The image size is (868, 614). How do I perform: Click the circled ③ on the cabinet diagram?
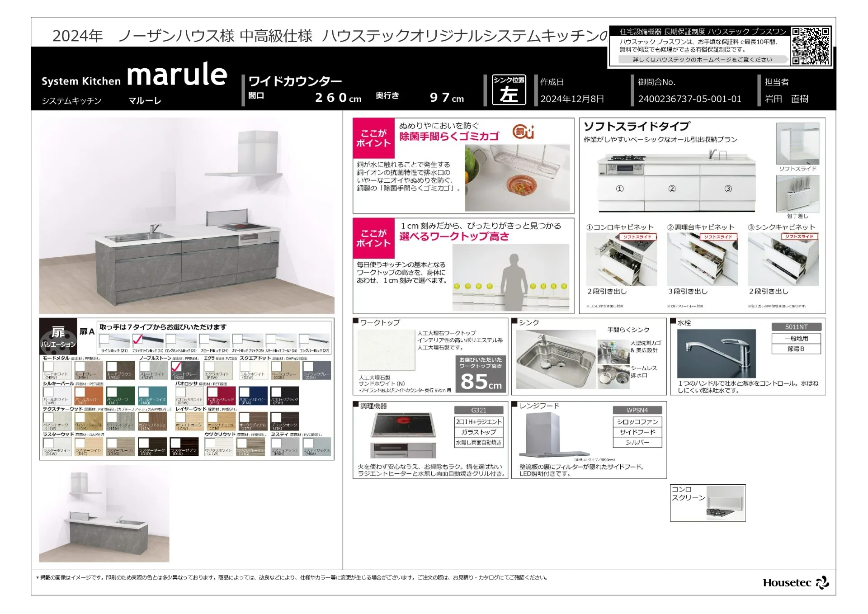[728, 189]
